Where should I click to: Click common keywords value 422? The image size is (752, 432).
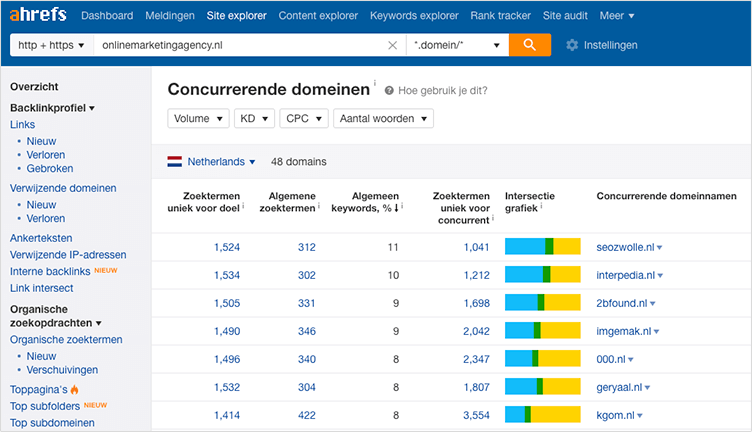click(307, 415)
